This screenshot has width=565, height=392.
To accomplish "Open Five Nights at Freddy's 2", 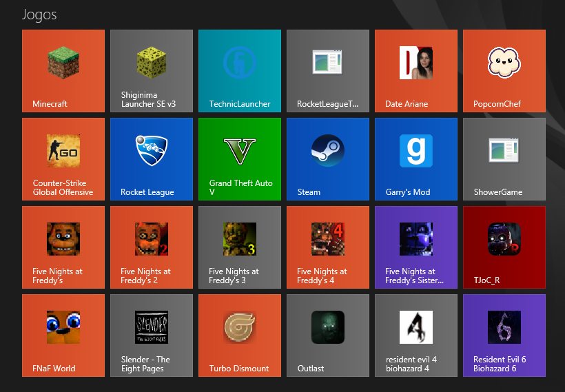I will tap(152, 247).
